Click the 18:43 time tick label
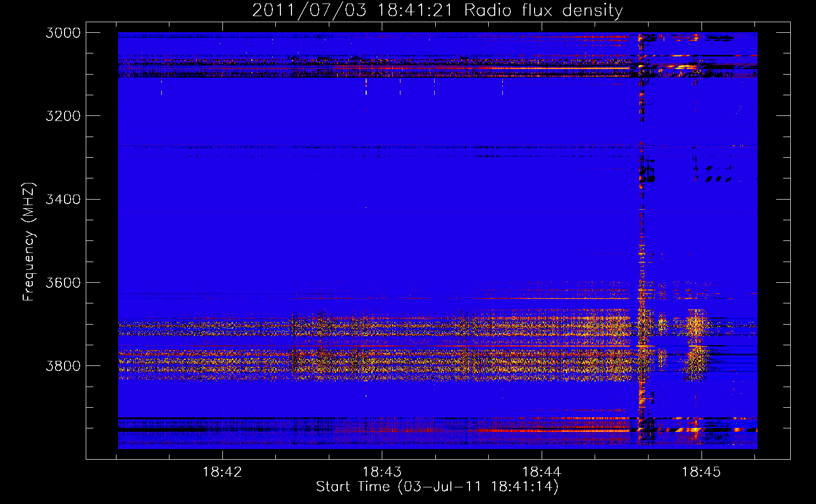The image size is (816, 504). 382,472
